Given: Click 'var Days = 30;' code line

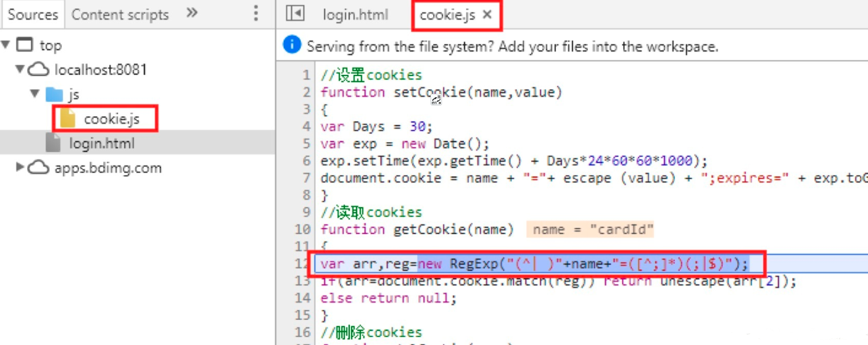Looking at the screenshot, I should pos(377,126).
